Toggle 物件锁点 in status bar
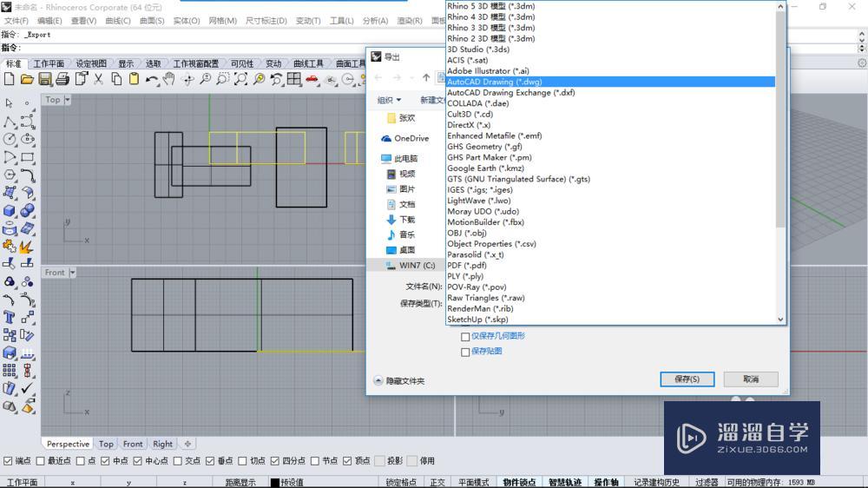Viewport: 868px width, 488px height. tap(519, 483)
